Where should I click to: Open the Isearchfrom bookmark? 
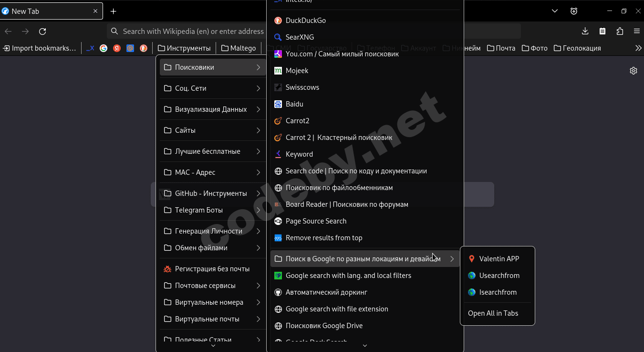click(x=498, y=292)
